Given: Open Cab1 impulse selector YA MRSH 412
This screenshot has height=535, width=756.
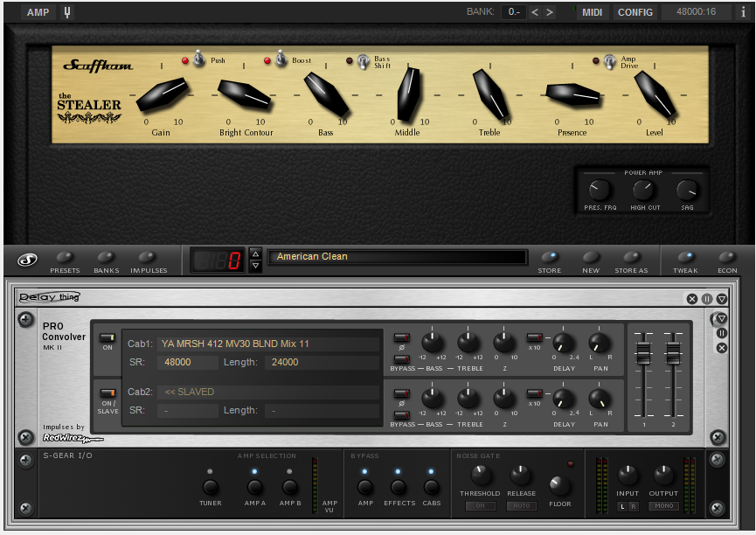Looking at the screenshot, I should pos(267,344).
